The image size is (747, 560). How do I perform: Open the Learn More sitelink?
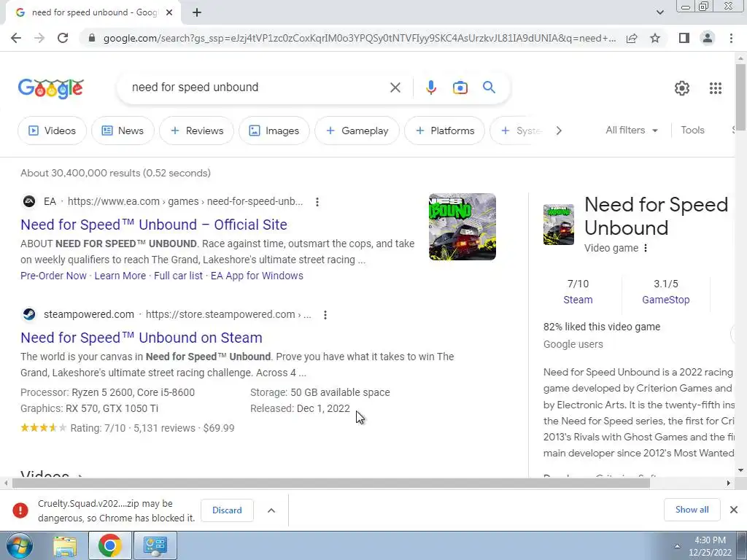point(120,276)
